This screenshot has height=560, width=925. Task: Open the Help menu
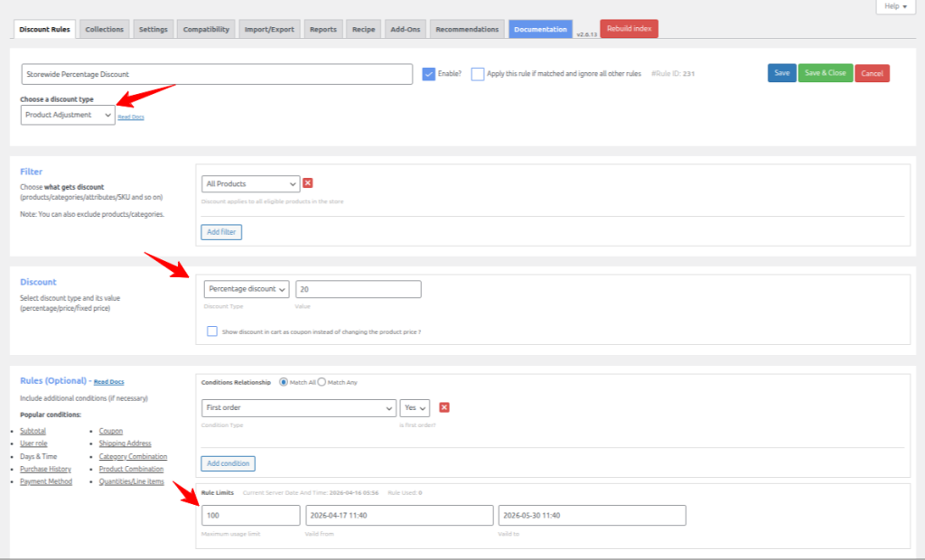(x=893, y=6)
